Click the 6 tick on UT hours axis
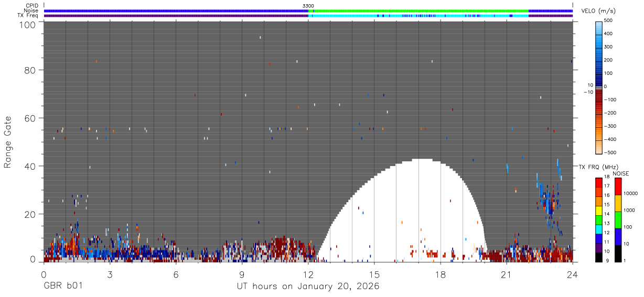The width and height of the screenshot is (644, 297). point(176,274)
